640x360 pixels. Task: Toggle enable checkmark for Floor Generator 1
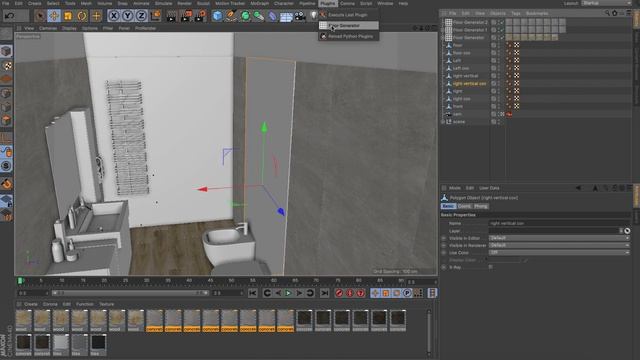click(x=502, y=30)
